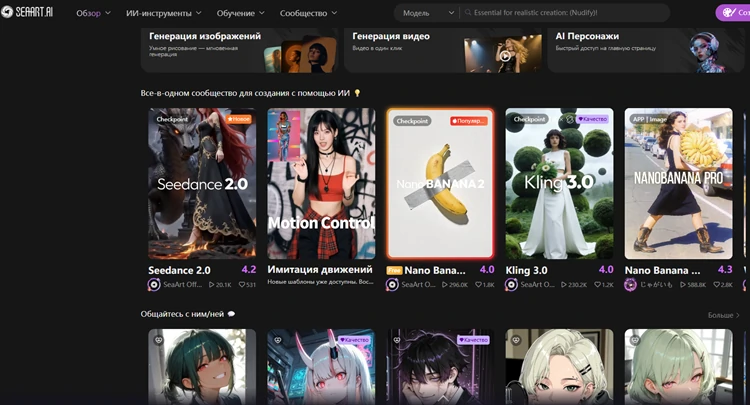Click the play icon on the Генерация видео card
This screenshot has width=750, height=405.
[505, 56]
